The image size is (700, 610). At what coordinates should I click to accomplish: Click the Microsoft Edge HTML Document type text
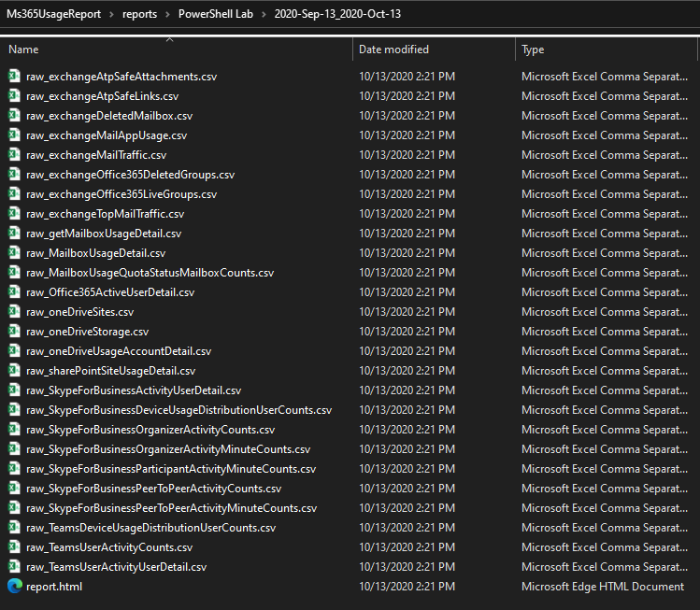(603, 587)
